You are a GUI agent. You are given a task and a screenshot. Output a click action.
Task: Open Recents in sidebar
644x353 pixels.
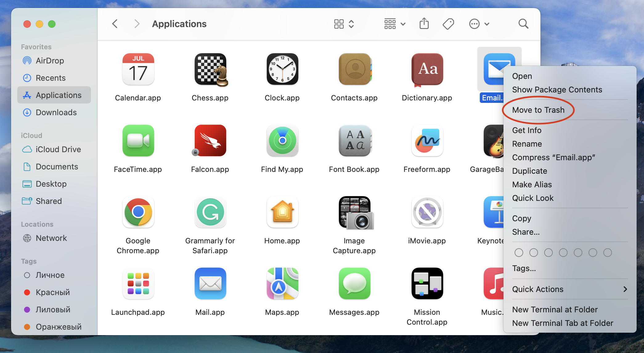tap(54, 78)
